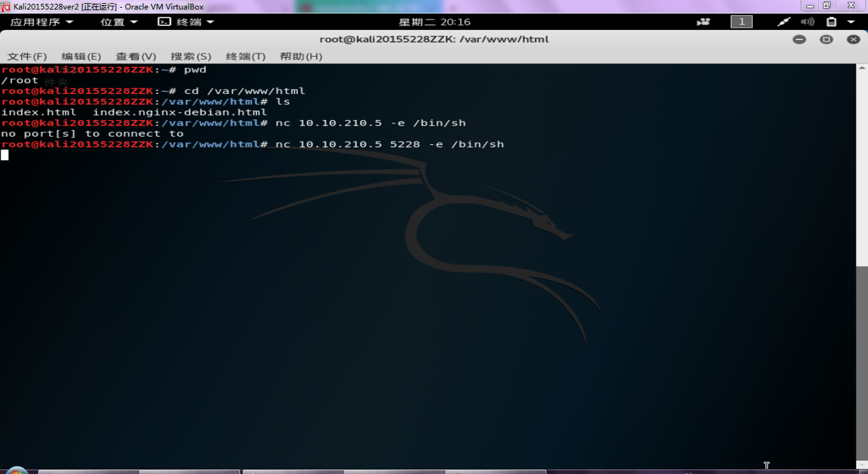Minimize the VirtualBox window
The height and width of the screenshot is (474, 868).
(810, 5)
